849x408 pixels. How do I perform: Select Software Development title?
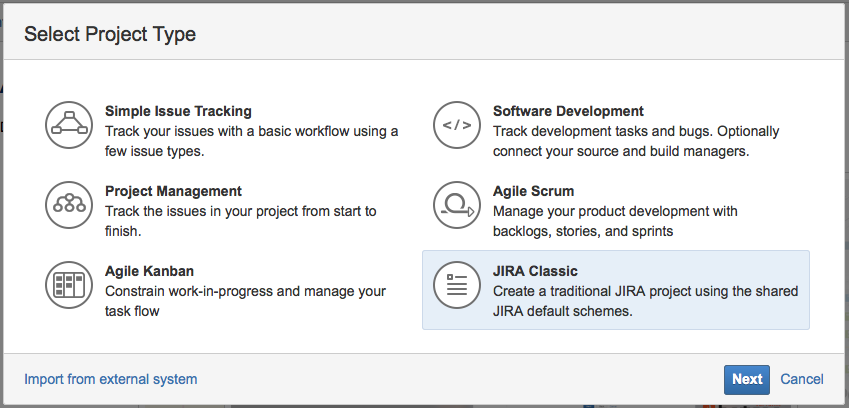pyautogui.click(x=568, y=111)
